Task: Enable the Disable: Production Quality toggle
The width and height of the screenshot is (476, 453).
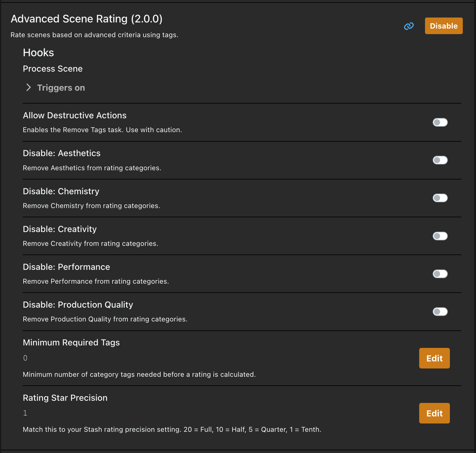Action: click(440, 312)
